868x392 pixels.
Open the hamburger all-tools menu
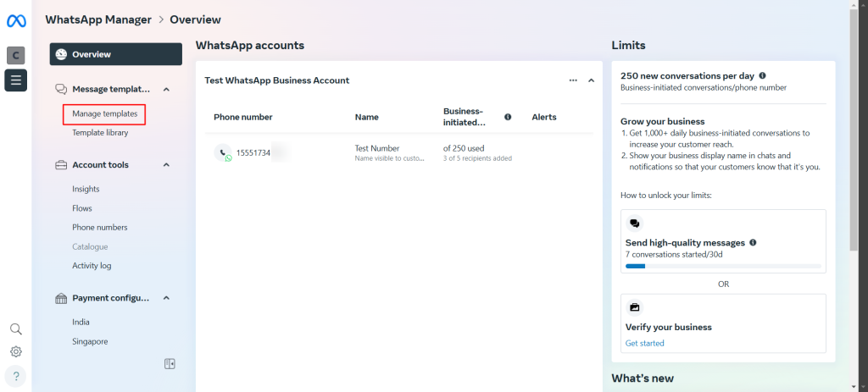16,80
